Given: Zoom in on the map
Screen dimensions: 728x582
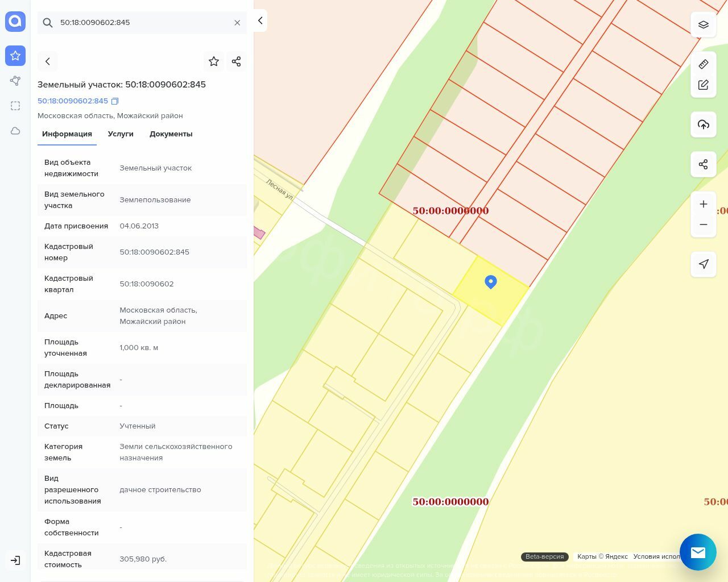Looking at the screenshot, I should [704, 204].
